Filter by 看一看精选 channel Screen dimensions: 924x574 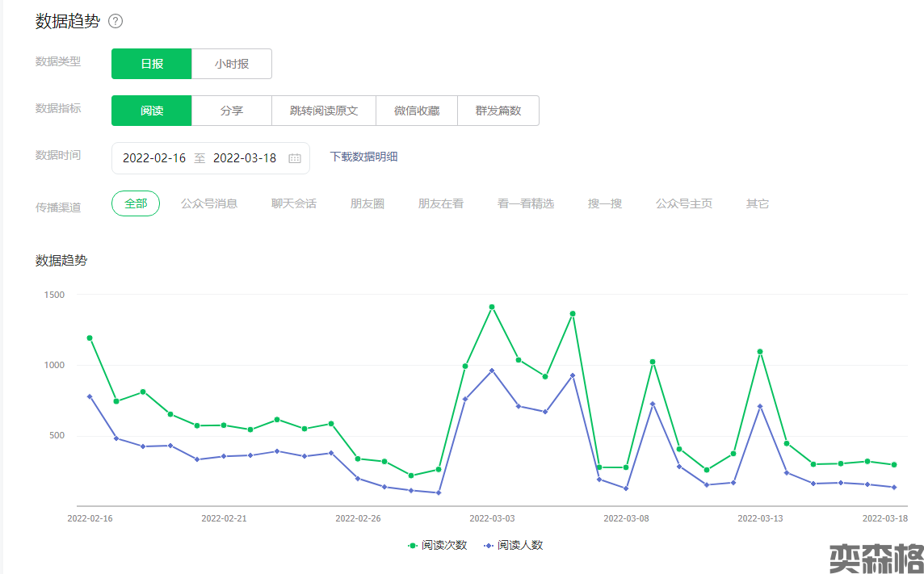526,203
